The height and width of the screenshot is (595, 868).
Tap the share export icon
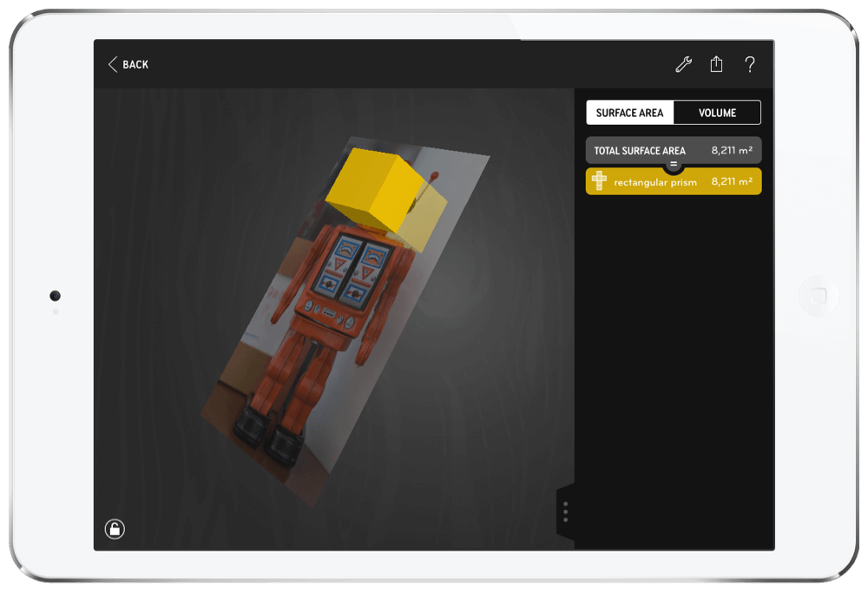coord(716,64)
